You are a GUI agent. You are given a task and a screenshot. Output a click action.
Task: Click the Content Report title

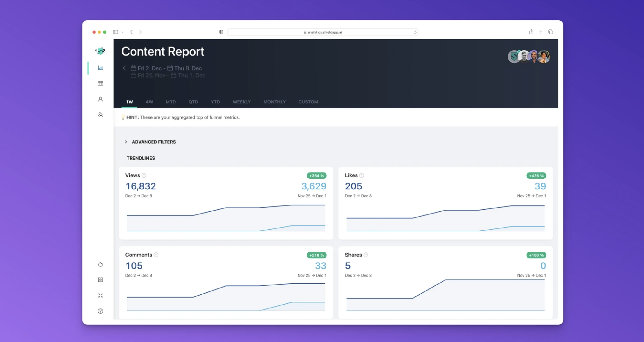point(163,51)
